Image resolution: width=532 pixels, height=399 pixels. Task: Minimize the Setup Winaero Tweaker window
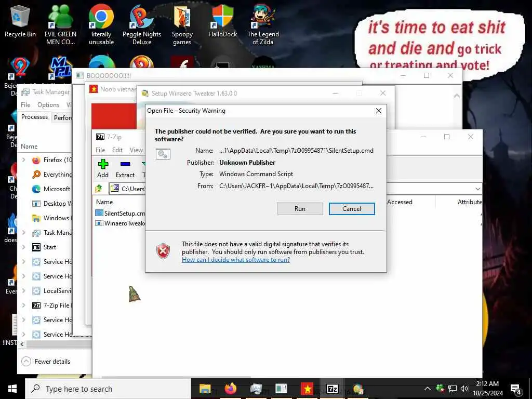coord(335,93)
